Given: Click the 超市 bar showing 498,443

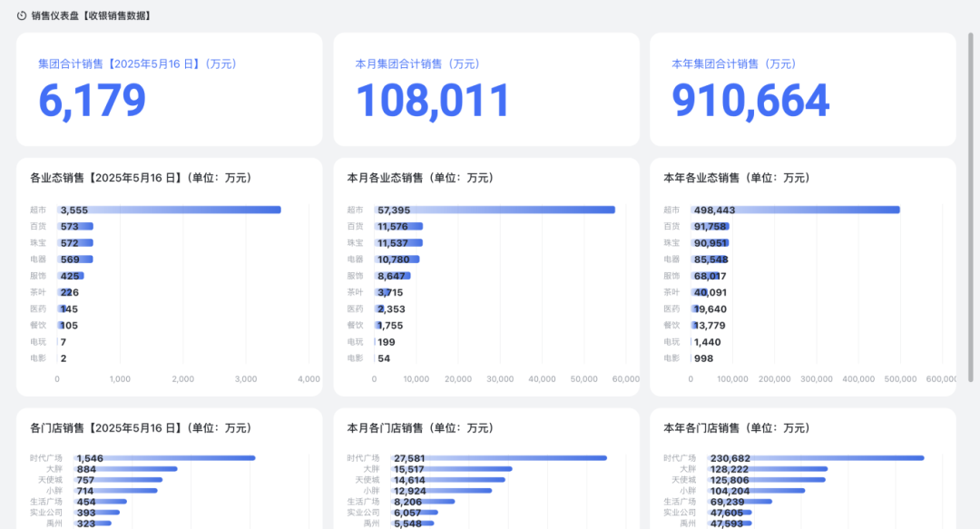Looking at the screenshot, I should (795, 211).
